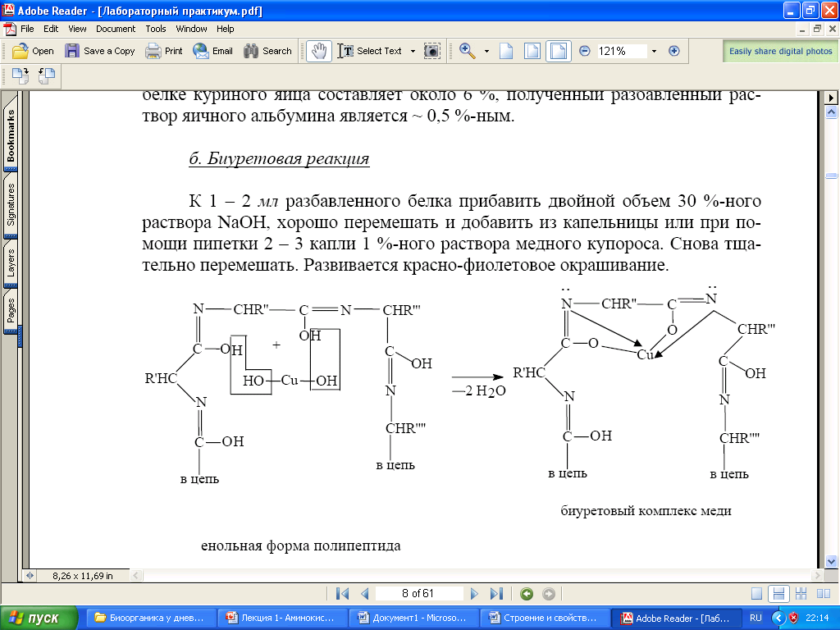This screenshot has width=840, height=630.
Task: Open the File menu
Action: click(x=27, y=29)
